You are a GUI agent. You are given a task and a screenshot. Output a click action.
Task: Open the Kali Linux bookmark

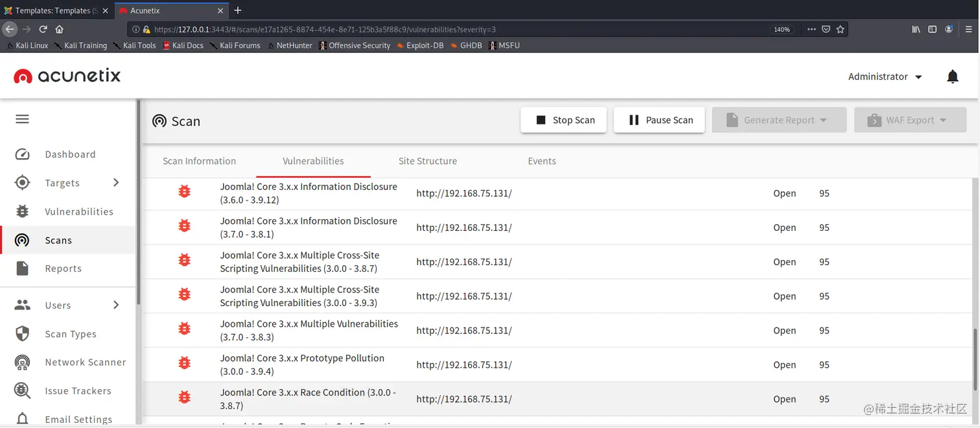point(26,45)
